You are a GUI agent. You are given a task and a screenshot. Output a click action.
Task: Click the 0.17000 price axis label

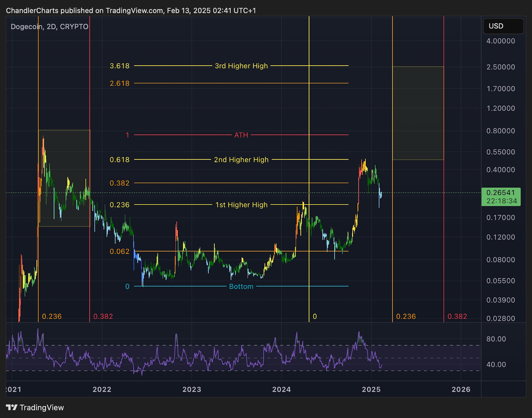point(501,217)
